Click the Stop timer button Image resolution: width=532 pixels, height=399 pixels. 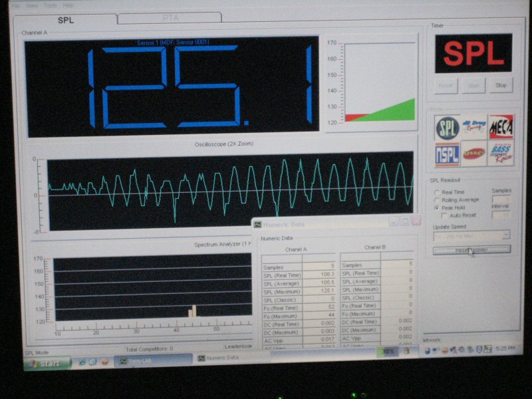click(x=501, y=85)
